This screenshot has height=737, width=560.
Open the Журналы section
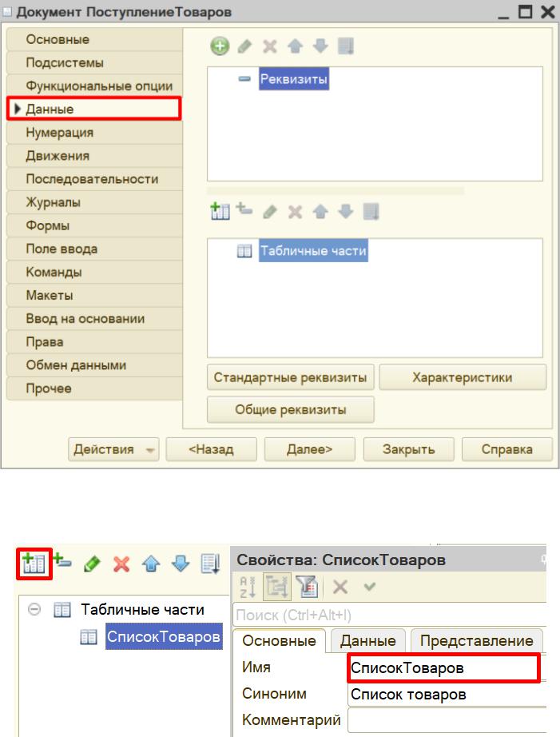pos(95,202)
